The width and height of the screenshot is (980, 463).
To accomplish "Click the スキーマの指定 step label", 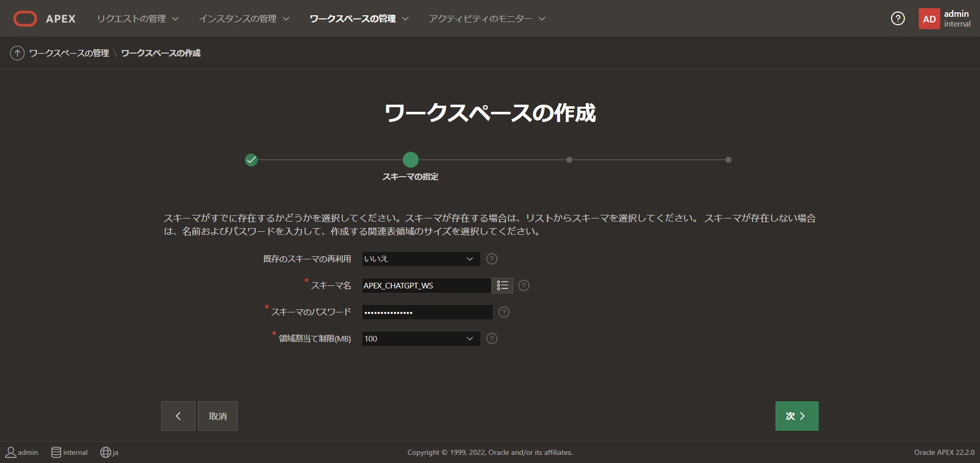I will (411, 177).
